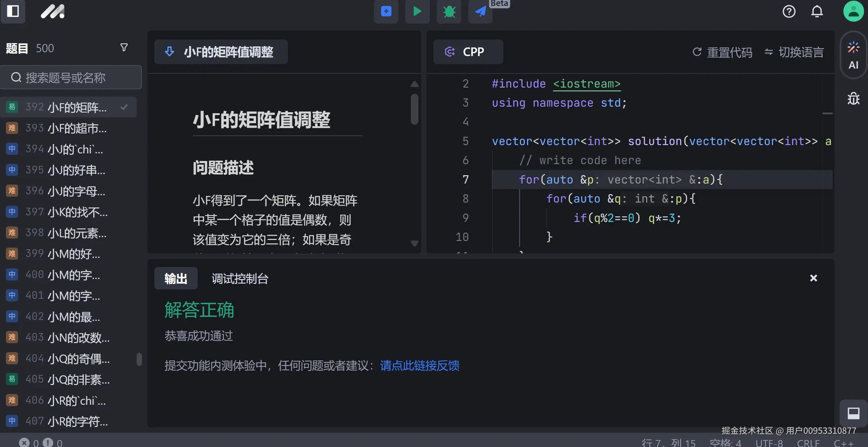Toggle the left sidebar panel icon
Image resolution: width=868 pixels, height=447 pixels.
tap(13, 11)
